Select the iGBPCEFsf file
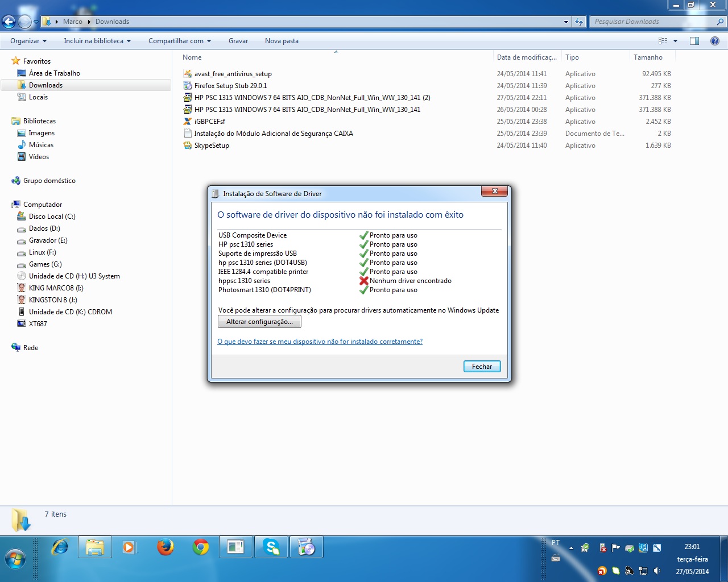The width and height of the screenshot is (728, 582). pyautogui.click(x=209, y=122)
